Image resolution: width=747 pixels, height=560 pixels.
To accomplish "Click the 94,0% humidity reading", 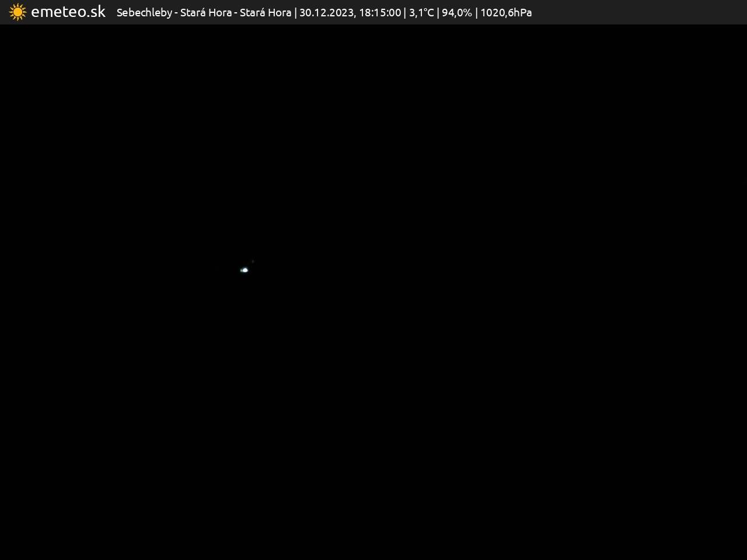I will (x=456, y=13).
